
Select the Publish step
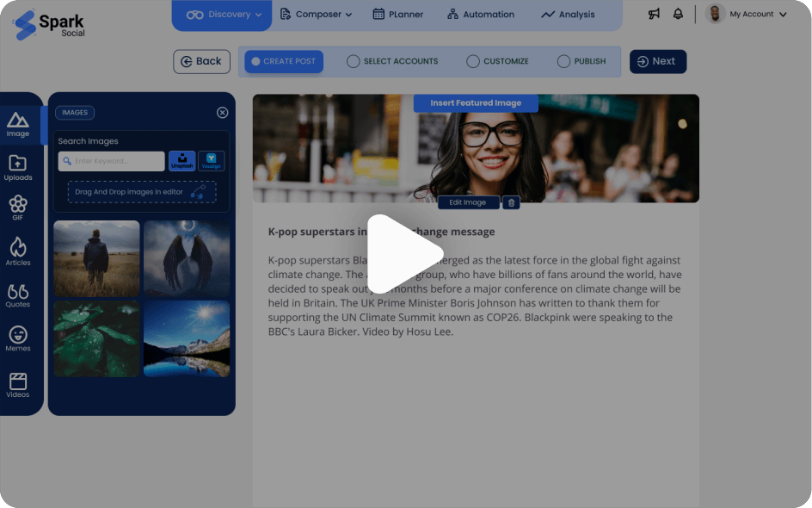tap(581, 61)
